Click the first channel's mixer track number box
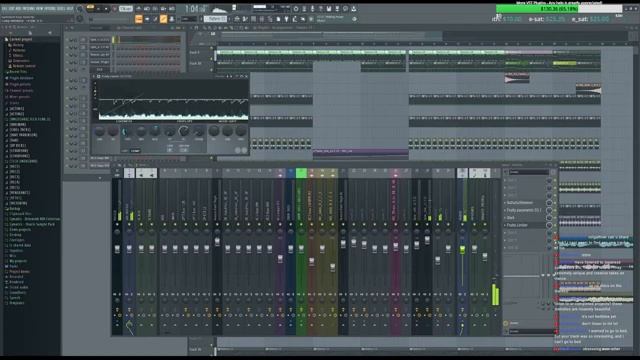The image size is (640, 360). click(83, 40)
